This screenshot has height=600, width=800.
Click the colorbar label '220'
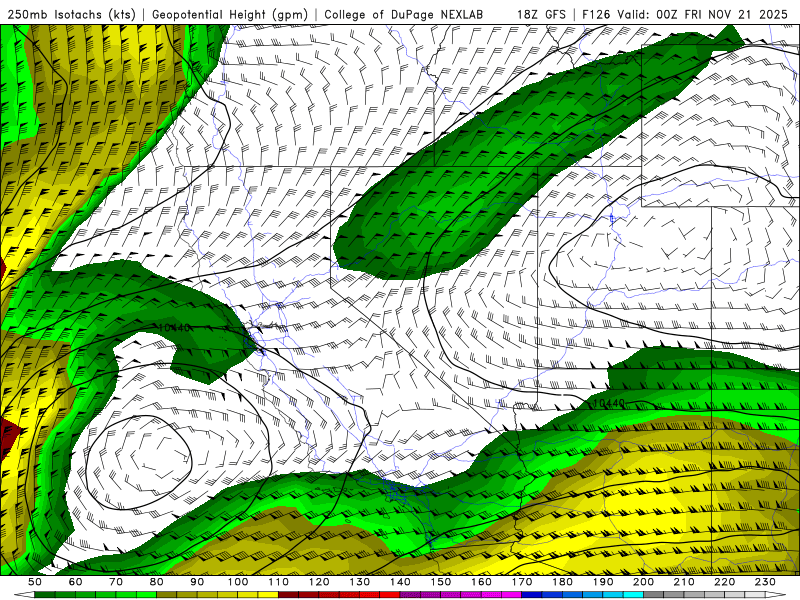tap(724, 582)
